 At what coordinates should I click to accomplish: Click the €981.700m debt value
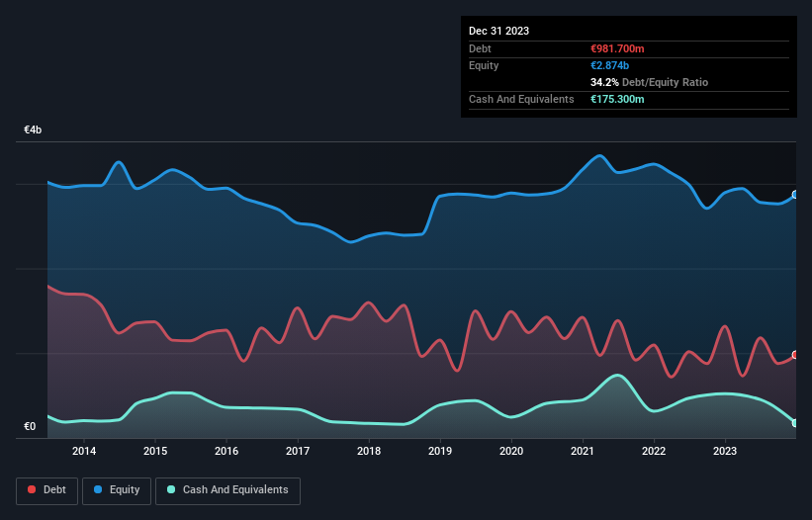(x=617, y=48)
